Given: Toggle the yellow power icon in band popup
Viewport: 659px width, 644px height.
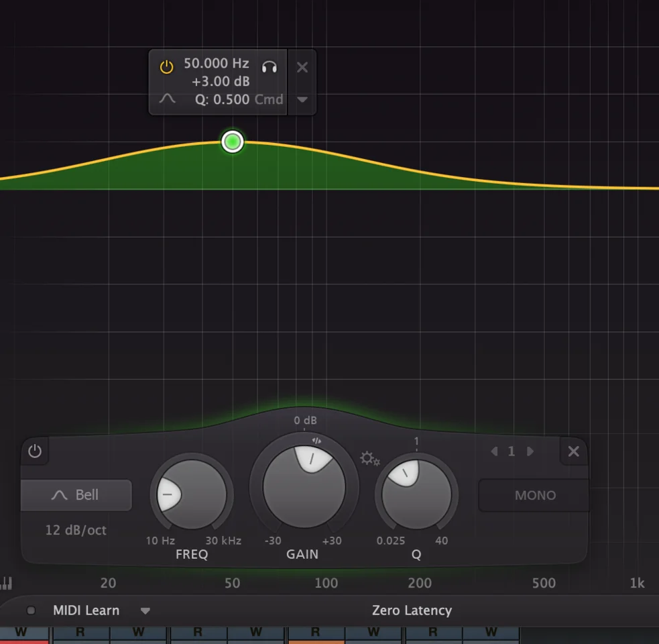Looking at the screenshot, I should 166,66.
